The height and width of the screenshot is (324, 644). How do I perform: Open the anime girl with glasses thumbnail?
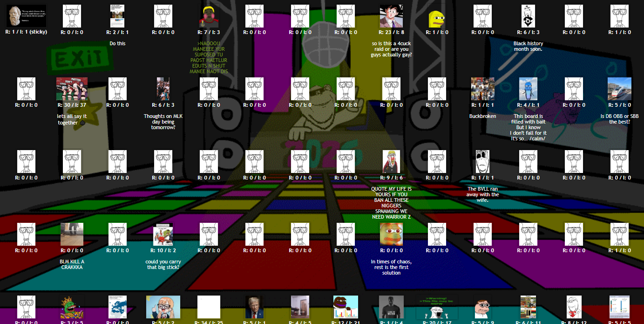[163, 307]
